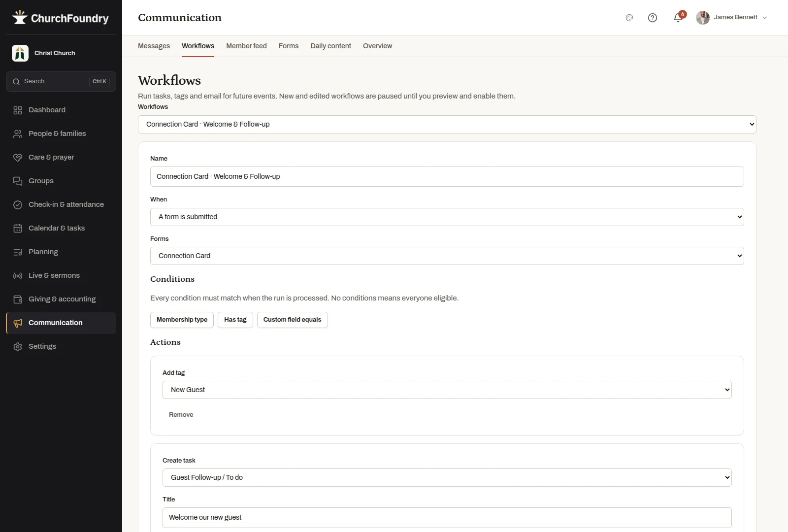788x532 pixels.
Task: Select the Planning list icon
Action: [18, 252]
